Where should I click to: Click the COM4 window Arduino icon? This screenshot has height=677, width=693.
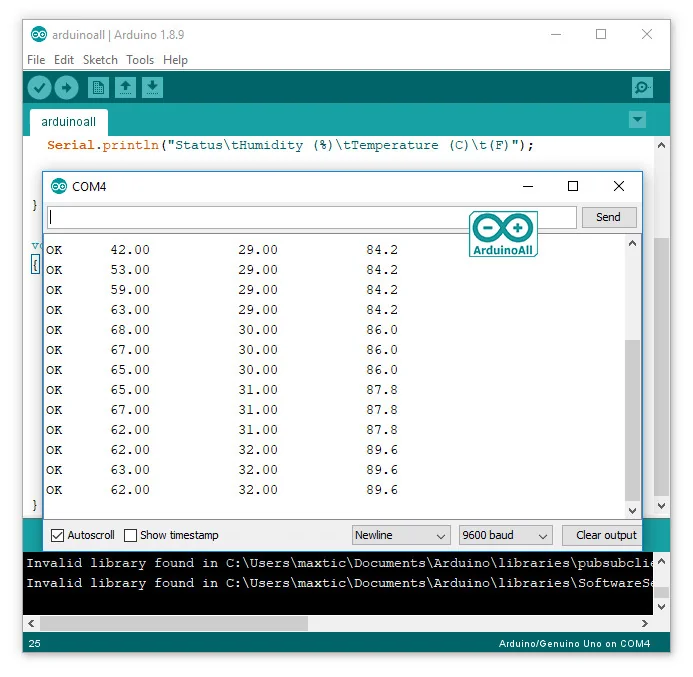point(58,186)
